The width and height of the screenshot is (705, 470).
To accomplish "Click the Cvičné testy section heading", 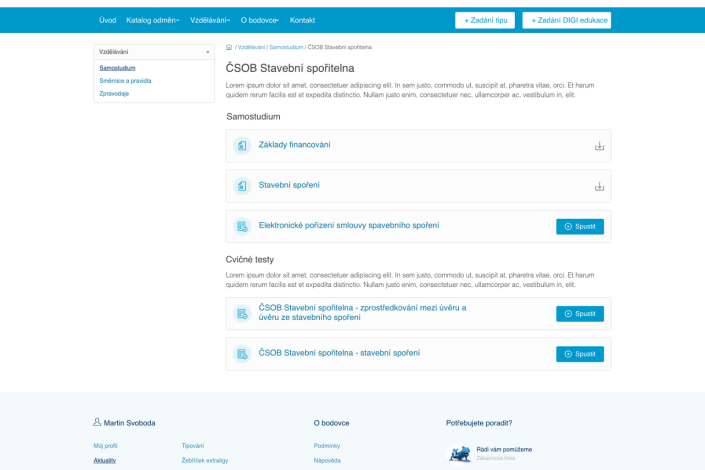I will tap(250, 260).
